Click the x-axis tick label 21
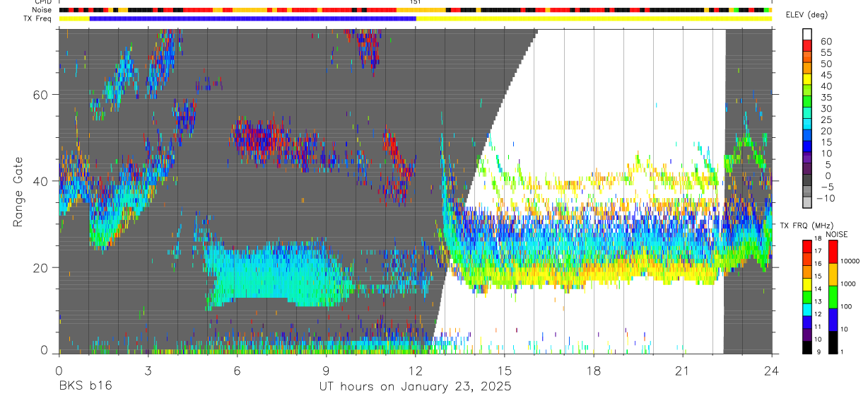Viewport: 868px width, 401px height. [683, 371]
